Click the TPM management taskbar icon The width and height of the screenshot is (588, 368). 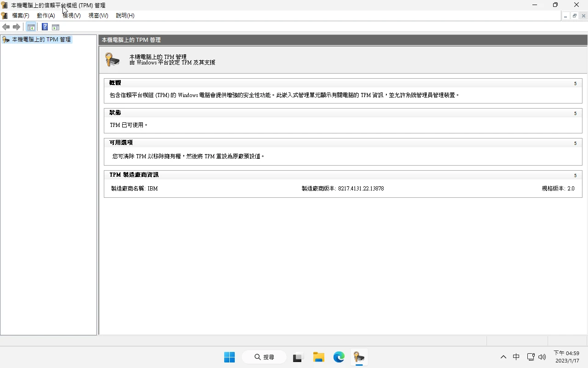(359, 357)
